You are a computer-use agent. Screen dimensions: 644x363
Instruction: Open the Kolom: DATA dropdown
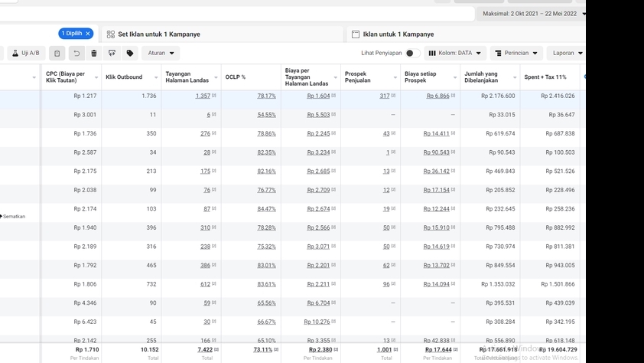(455, 53)
